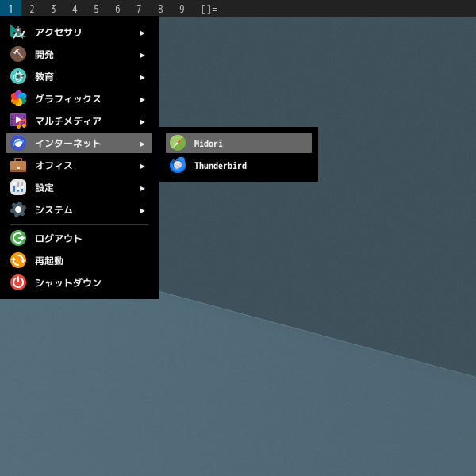This screenshot has height=476, width=476.
Task: Switch to workspace tag 4
Action: point(75,9)
